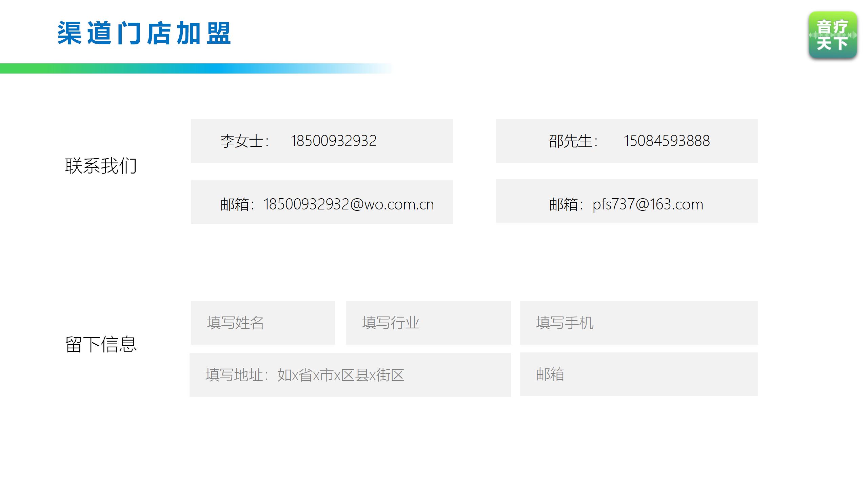Screen dimensions: 868x488
Task: Click the 李女士 contact name
Action: tap(242, 141)
